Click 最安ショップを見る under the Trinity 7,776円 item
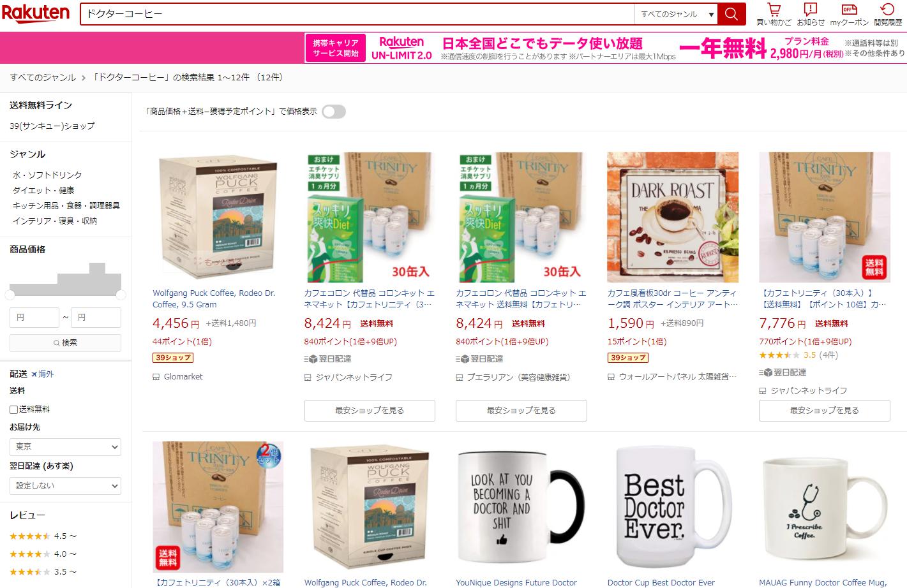This screenshot has height=588, width=907. pyautogui.click(x=824, y=411)
